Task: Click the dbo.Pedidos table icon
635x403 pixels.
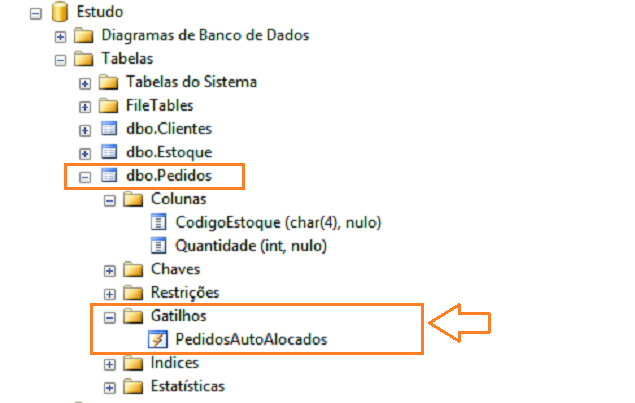Action: pyautogui.click(x=109, y=176)
